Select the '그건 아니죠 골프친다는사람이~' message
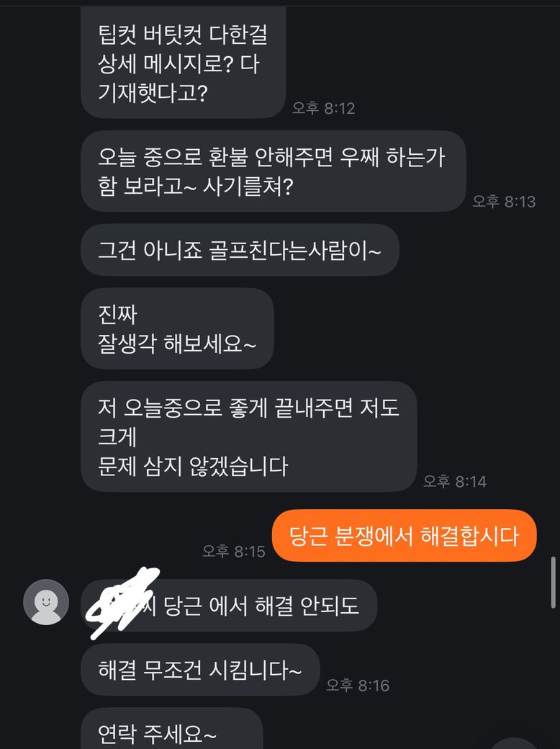 point(240,250)
